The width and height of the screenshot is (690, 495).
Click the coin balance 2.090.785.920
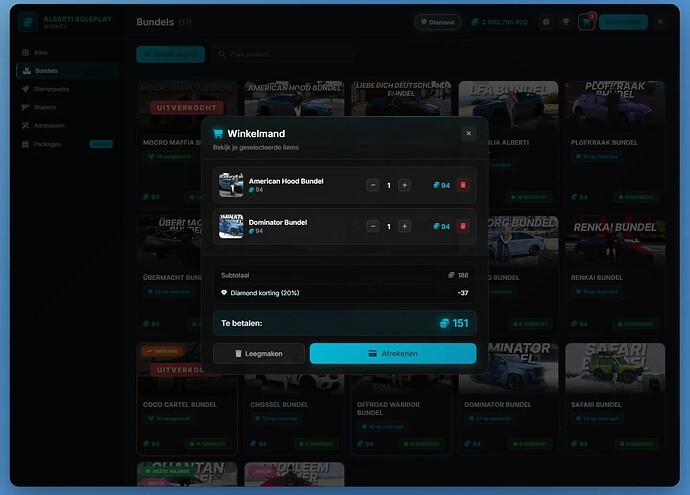504,22
